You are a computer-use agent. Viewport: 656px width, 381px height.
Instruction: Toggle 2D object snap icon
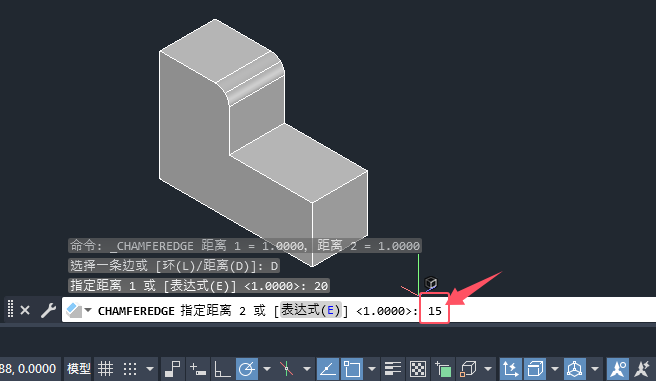[x=352, y=369]
